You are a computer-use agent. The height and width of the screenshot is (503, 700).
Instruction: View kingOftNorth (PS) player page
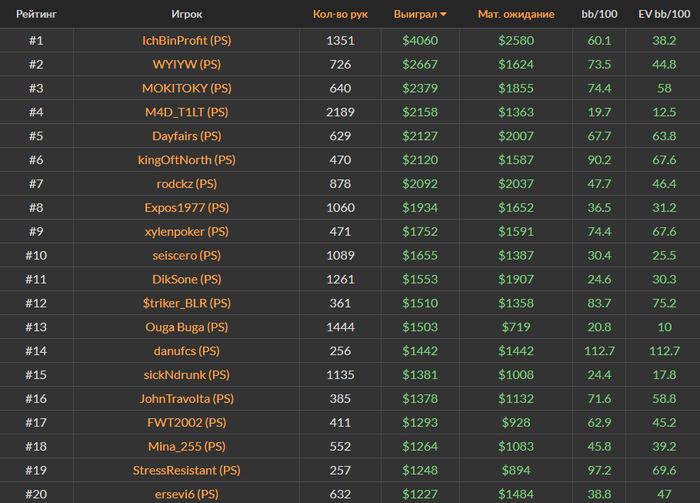pos(186,160)
